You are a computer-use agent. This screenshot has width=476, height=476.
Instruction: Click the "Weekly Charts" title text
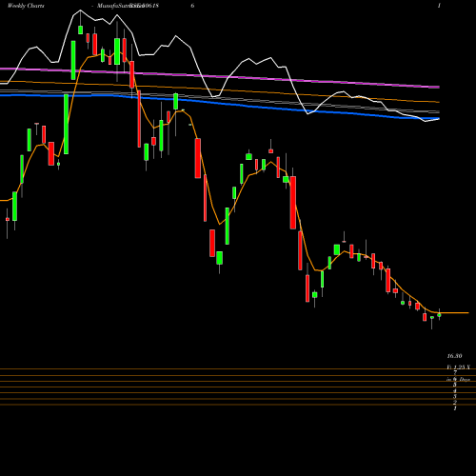pyautogui.click(x=26, y=6)
